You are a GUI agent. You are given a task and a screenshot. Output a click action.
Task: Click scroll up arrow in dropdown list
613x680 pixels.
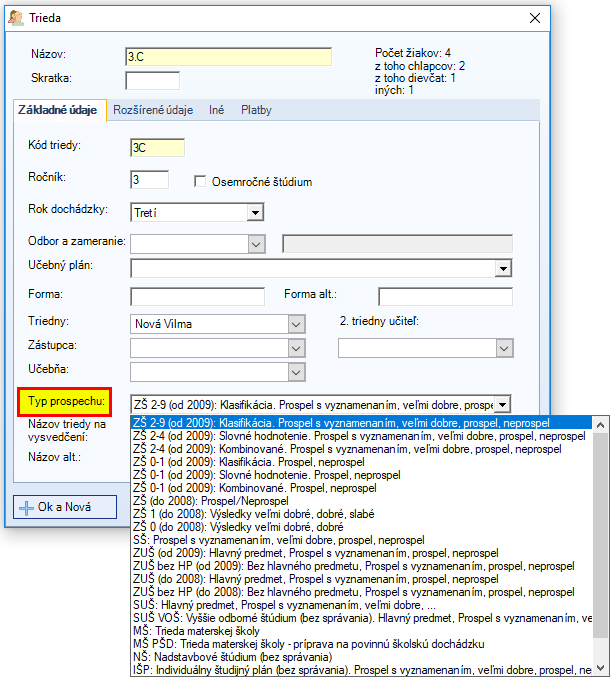click(600, 425)
